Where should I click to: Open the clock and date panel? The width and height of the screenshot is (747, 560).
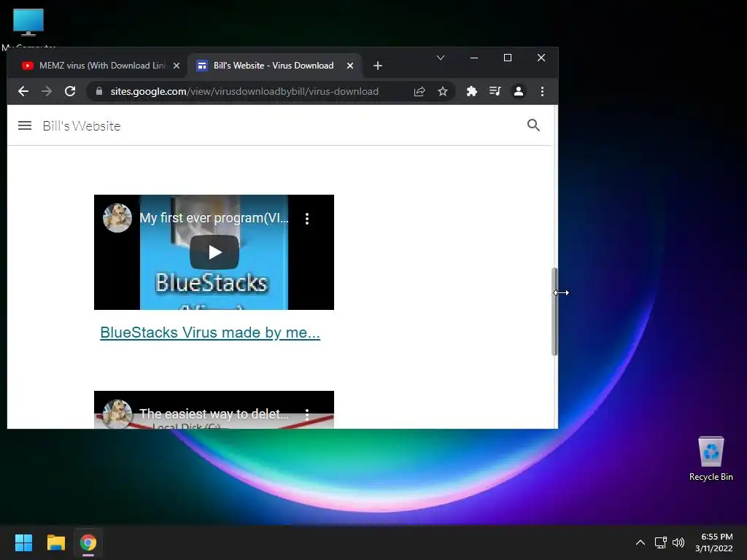[713, 542]
